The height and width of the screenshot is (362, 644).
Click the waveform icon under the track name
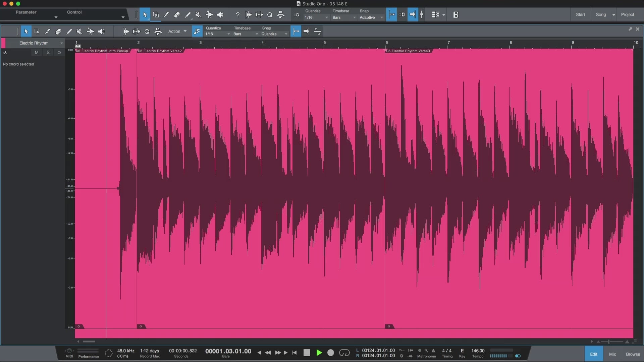coord(5,53)
